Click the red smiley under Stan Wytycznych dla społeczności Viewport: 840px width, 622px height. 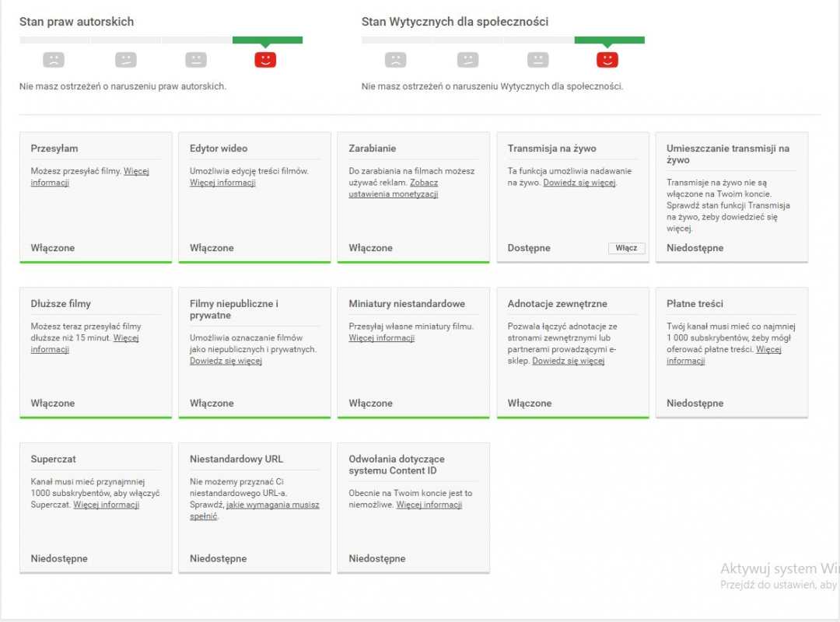coord(607,60)
